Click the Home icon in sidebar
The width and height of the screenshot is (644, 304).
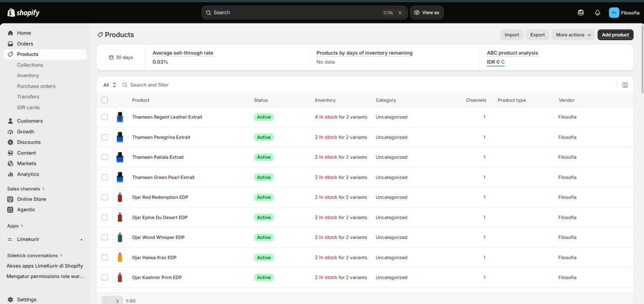pyautogui.click(x=10, y=33)
